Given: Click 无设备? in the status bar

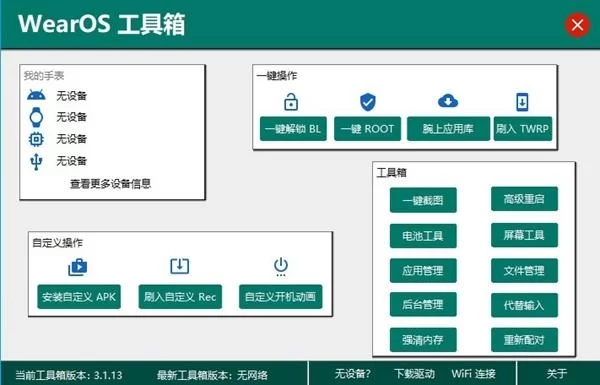Looking at the screenshot, I should (x=352, y=374).
